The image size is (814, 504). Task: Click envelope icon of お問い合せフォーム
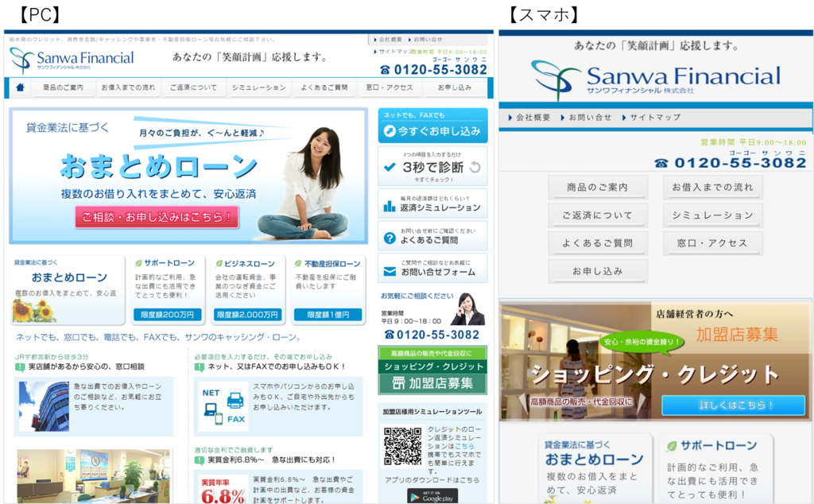(x=390, y=271)
